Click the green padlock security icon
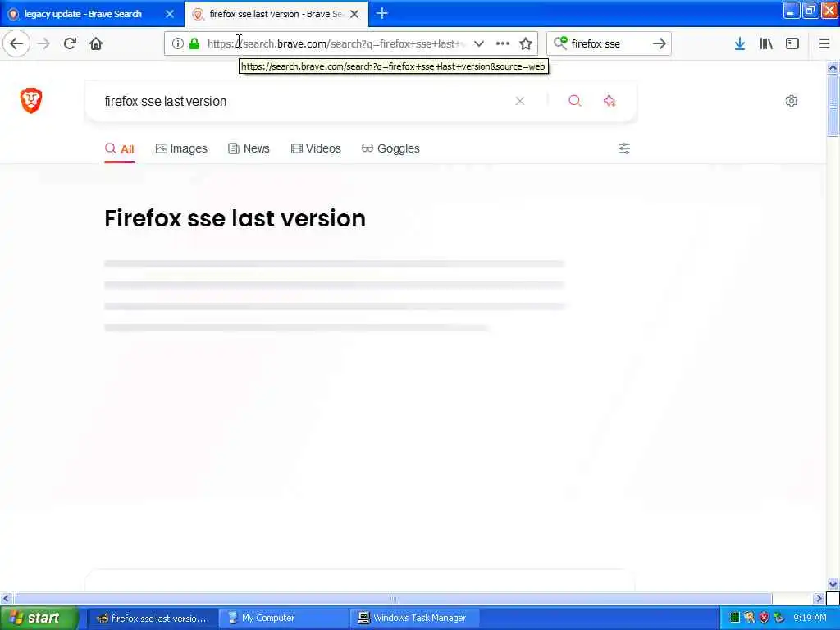This screenshot has width=840, height=630. tap(194, 43)
